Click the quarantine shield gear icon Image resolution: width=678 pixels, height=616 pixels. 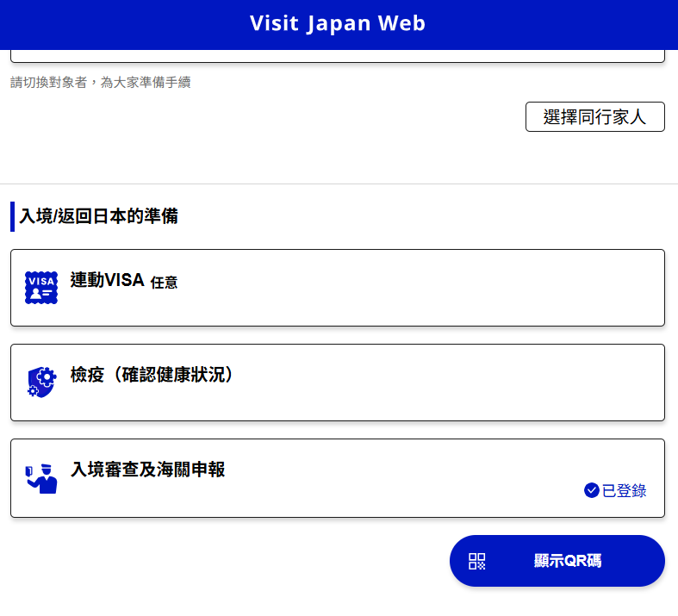(41, 383)
